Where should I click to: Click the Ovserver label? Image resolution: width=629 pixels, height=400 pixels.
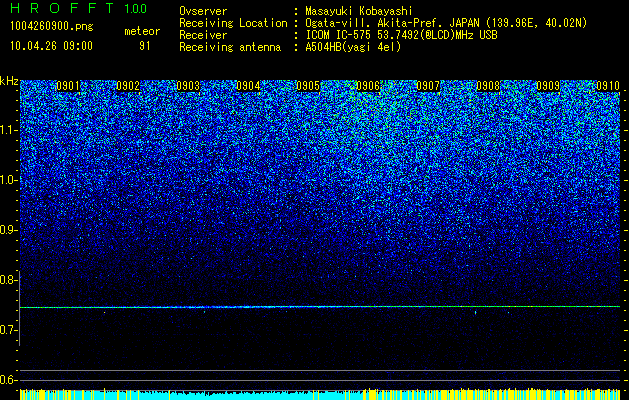click(203, 11)
